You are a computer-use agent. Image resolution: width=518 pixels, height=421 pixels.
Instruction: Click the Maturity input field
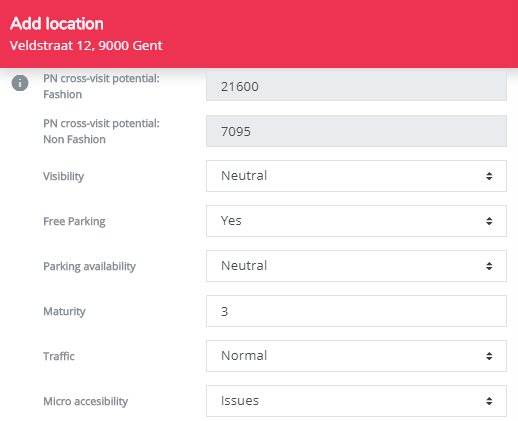pyautogui.click(x=356, y=311)
